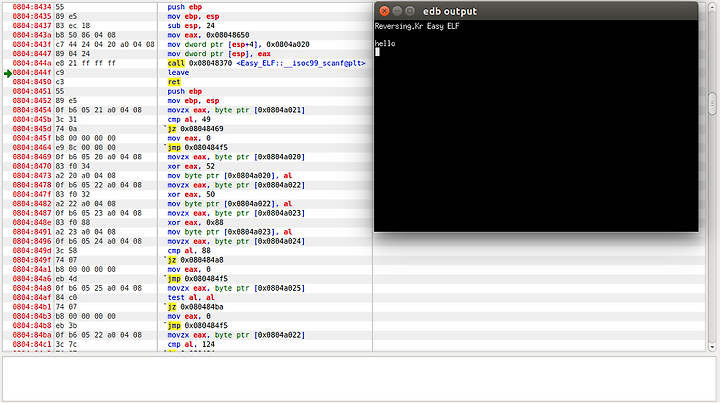Click green arrow at current instruction 0804:844f
The width and height of the screenshot is (720, 403).
click(x=7, y=73)
